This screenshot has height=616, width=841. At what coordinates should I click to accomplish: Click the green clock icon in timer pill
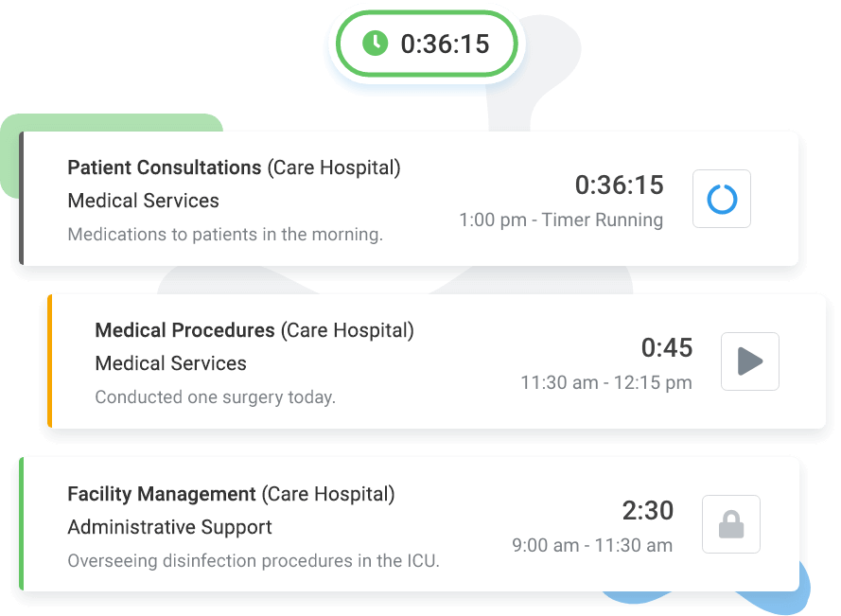376,44
